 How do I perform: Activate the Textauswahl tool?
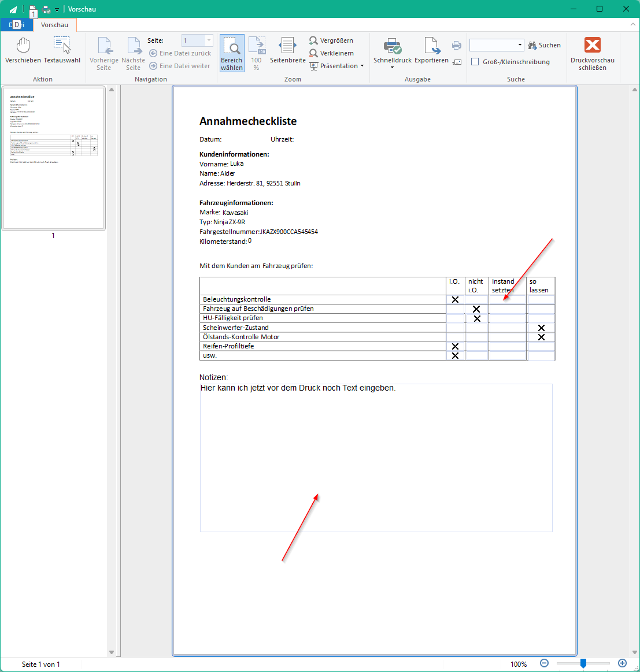62,51
